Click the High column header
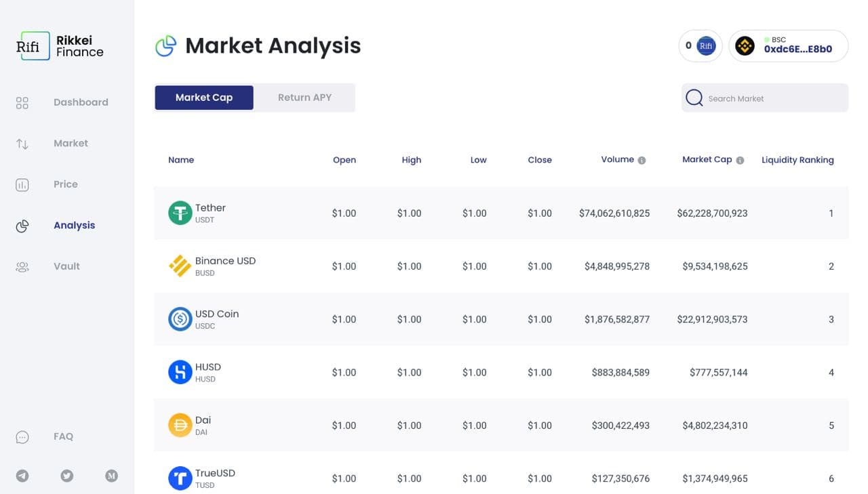The image size is (868, 494). (x=412, y=160)
